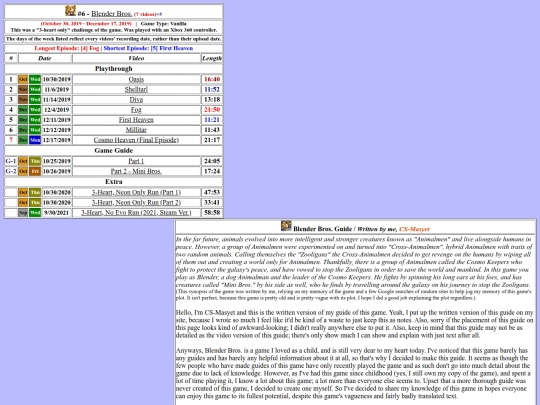Open the Blender Bros. title link

(111, 14)
